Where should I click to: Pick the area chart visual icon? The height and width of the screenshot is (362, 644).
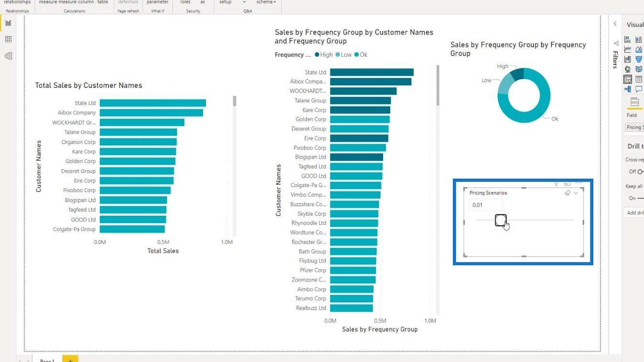[x=639, y=49]
